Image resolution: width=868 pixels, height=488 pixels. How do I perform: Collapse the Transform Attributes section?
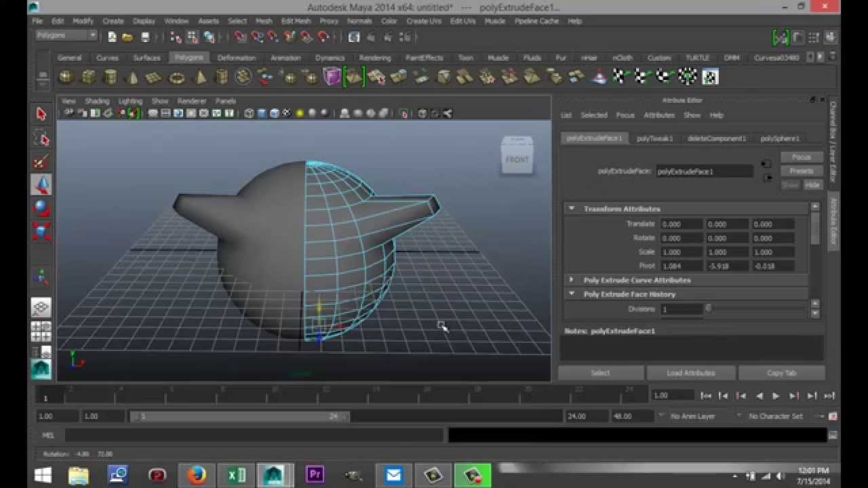572,209
